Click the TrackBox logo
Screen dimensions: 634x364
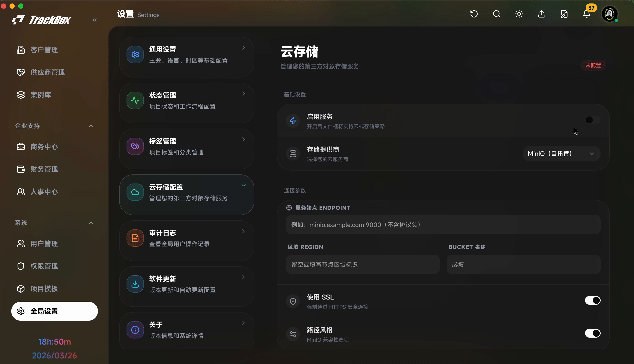(x=42, y=20)
